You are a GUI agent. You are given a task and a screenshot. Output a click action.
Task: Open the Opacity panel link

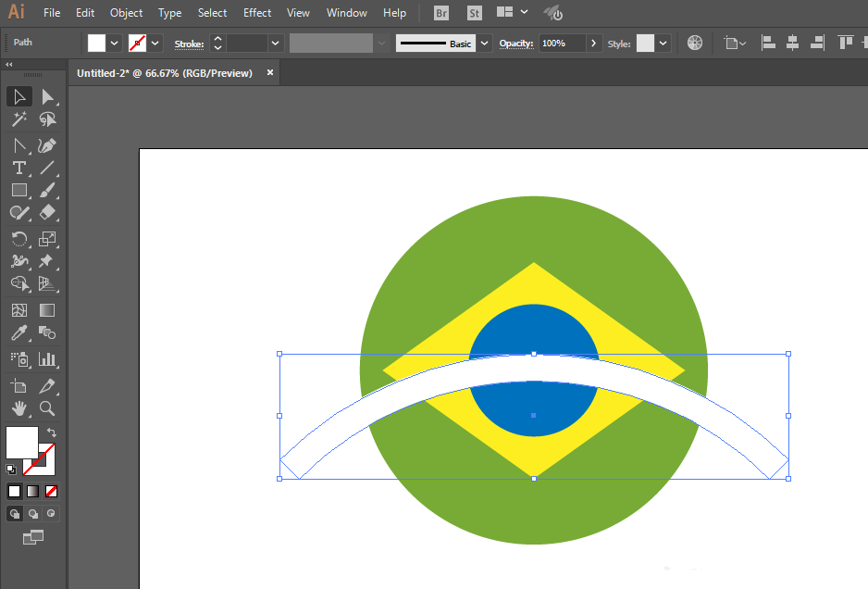[516, 44]
